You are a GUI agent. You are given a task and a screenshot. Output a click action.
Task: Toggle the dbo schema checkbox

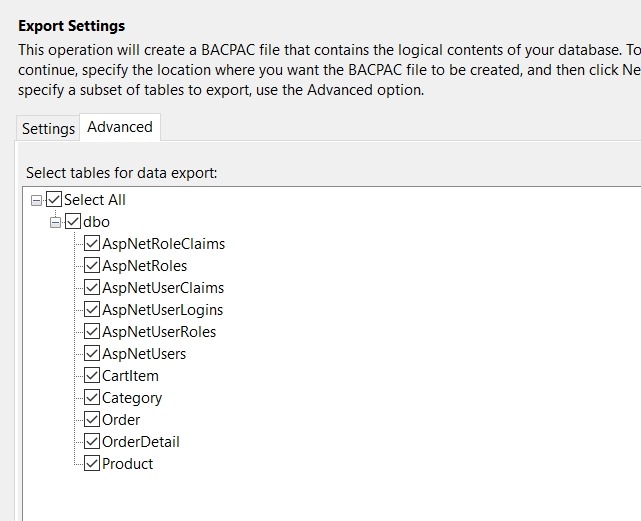point(73,222)
